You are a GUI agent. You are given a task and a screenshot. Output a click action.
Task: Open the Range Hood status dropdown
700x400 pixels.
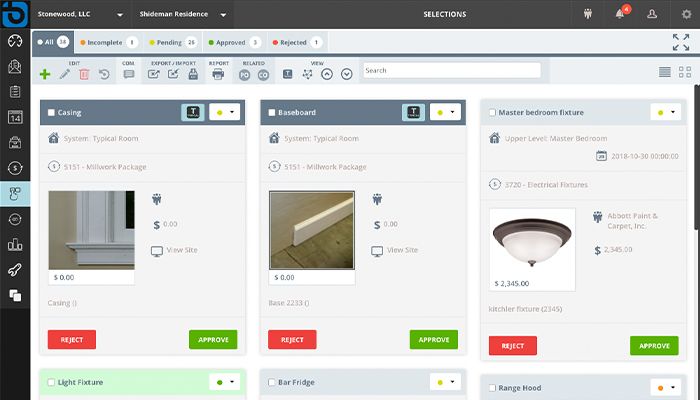pyautogui.click(x=666, y=388)
